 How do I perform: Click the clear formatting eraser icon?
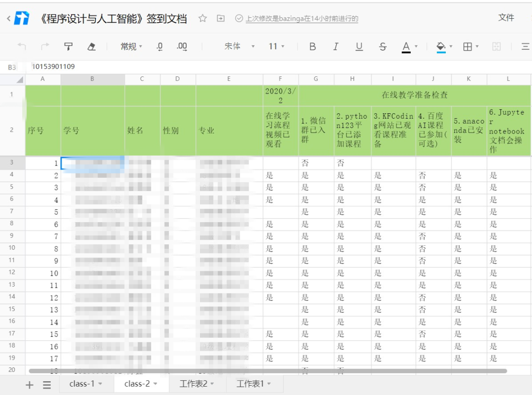click(x=91, y=46)
